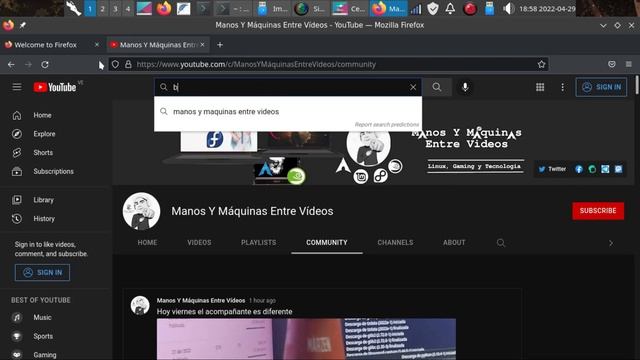Show more channel tabs with the right chevron
Screen dimensions: 640x360
(x=611, y=243)
